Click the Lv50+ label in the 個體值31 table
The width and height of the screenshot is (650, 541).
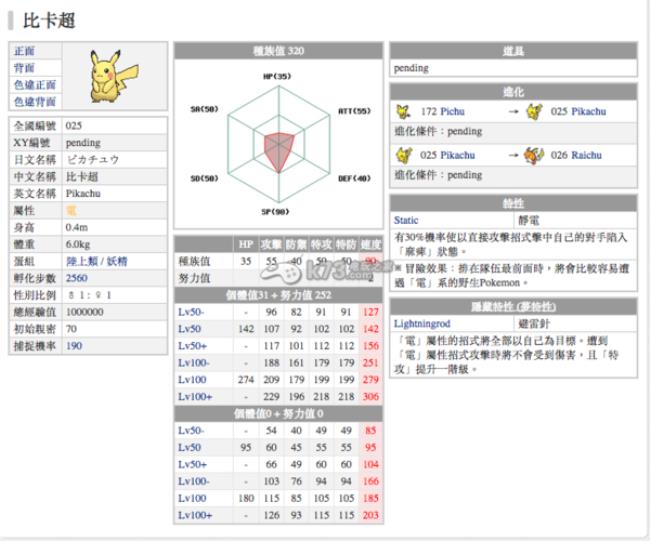coord(192,346)
